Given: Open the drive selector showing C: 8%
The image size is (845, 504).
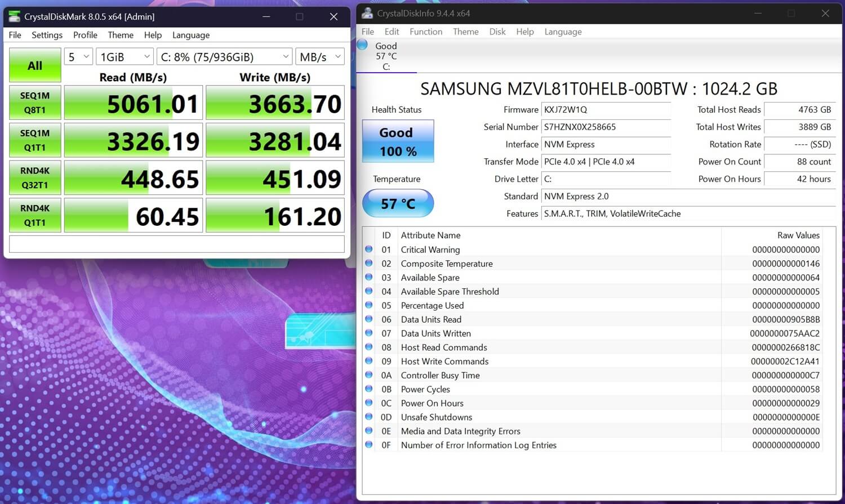Looking at the screenshot, I should coord(225,57).
